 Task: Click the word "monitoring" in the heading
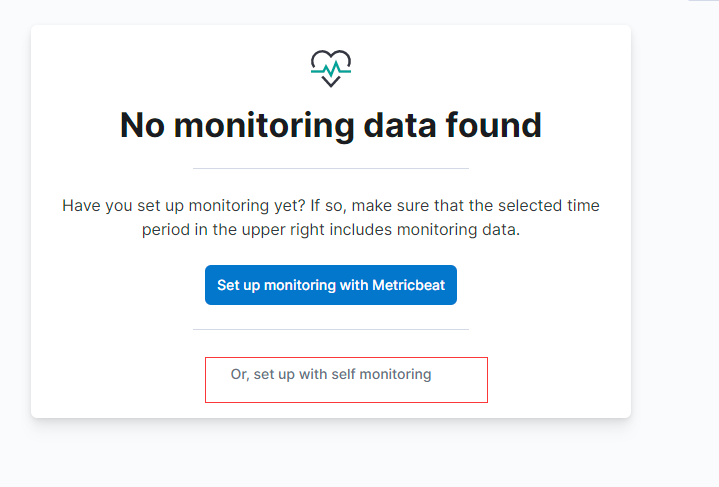point(264,126)
